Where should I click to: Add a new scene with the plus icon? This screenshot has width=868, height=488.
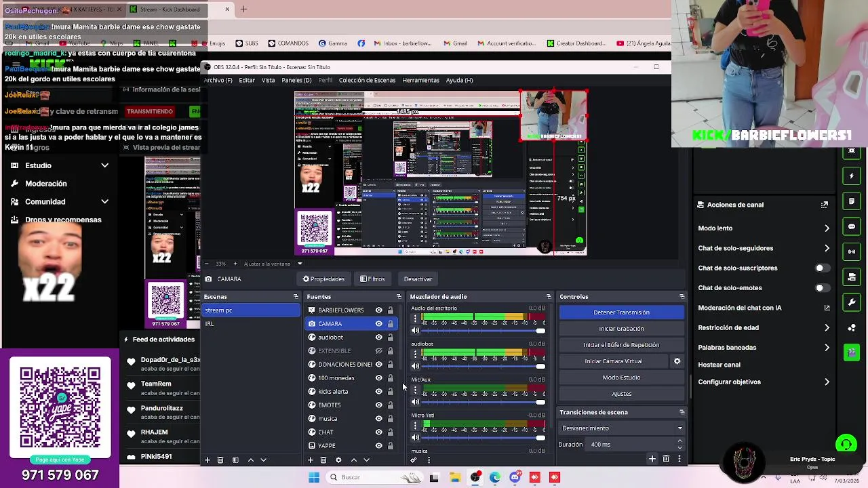(208, 460)
